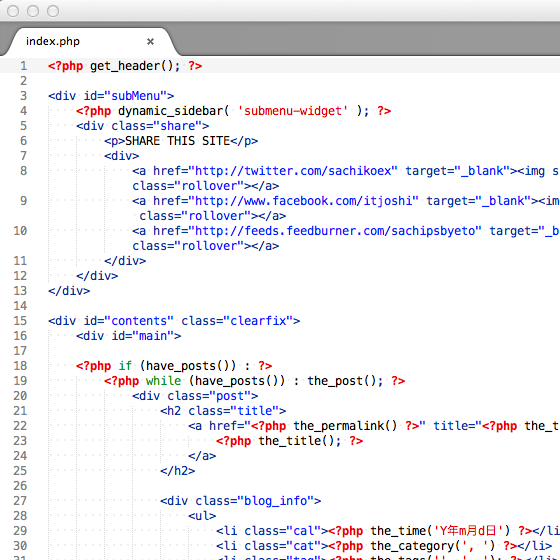
Task: Click the SHARE THIS SITE paragraph text
Action: coord(178,141)
